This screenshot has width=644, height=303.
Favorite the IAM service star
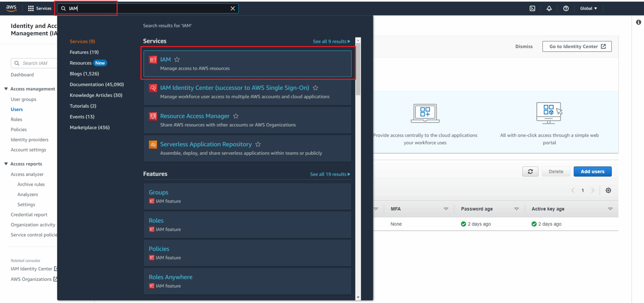tap(177, 59)
